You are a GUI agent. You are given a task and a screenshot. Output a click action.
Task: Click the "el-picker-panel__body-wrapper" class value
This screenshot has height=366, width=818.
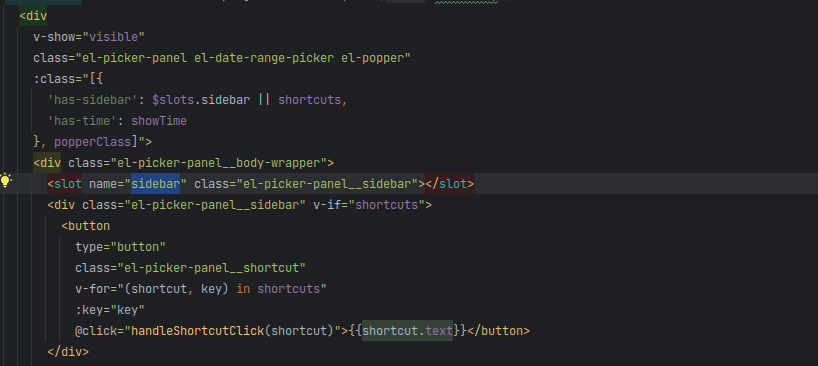(218, 163)
